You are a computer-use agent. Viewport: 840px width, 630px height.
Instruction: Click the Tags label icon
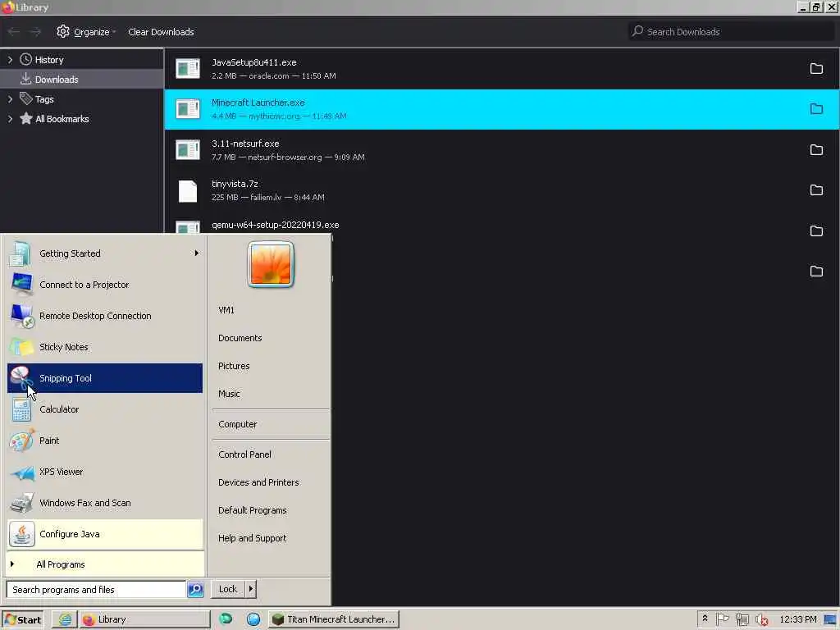(25, 98)
